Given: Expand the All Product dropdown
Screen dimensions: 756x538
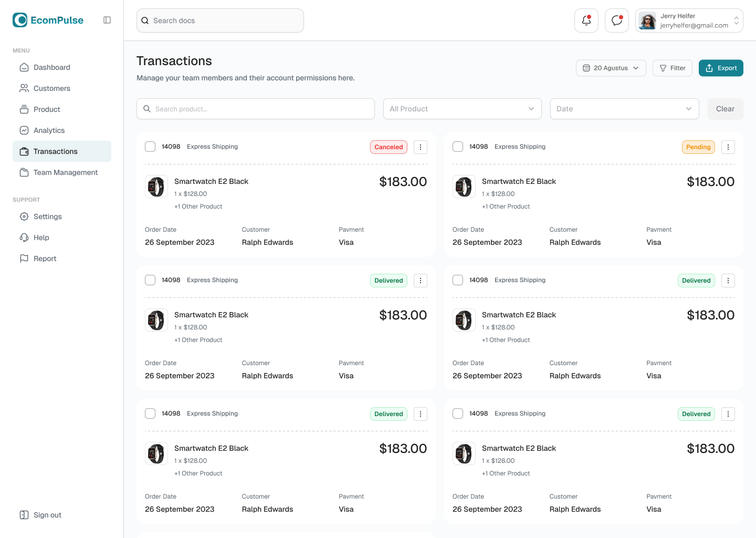Looking at the screenshot, I should tap(462, 109).
